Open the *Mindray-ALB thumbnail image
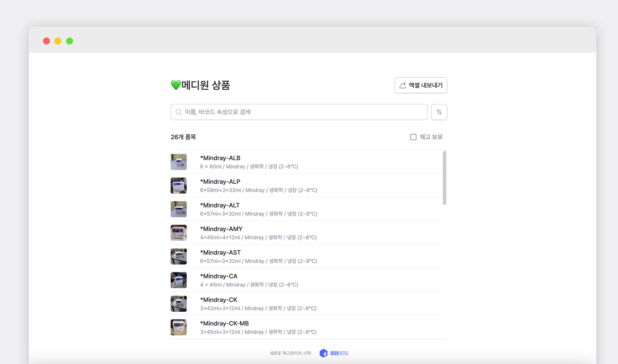This screenshot has height=364, width=618. (179, 162)
